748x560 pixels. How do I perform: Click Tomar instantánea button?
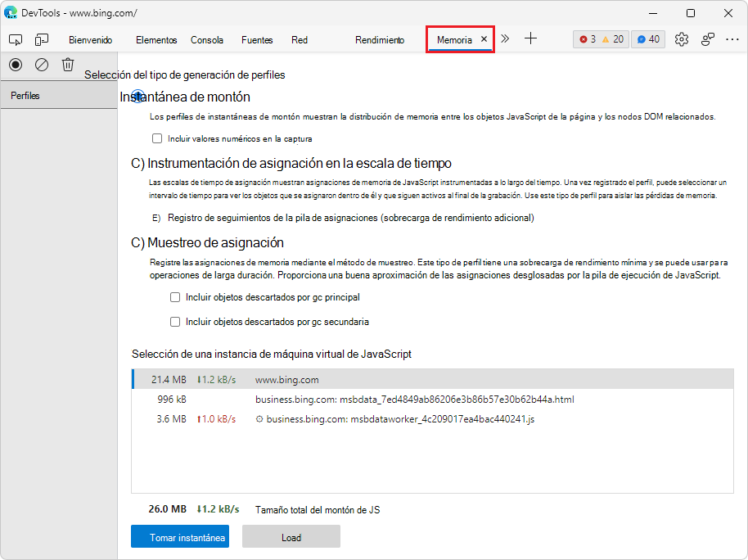pos(180,536)
